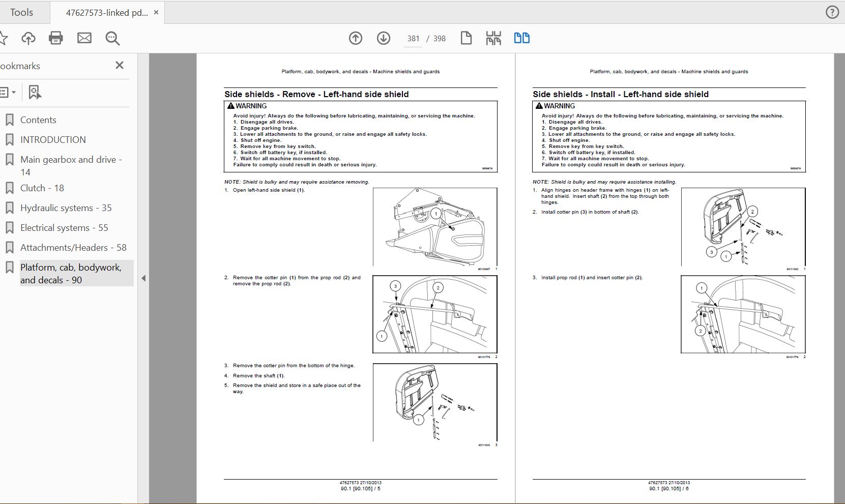Open the help question mark icon
845x504 pixels.
pyautogui.click(x=832, y=12)
